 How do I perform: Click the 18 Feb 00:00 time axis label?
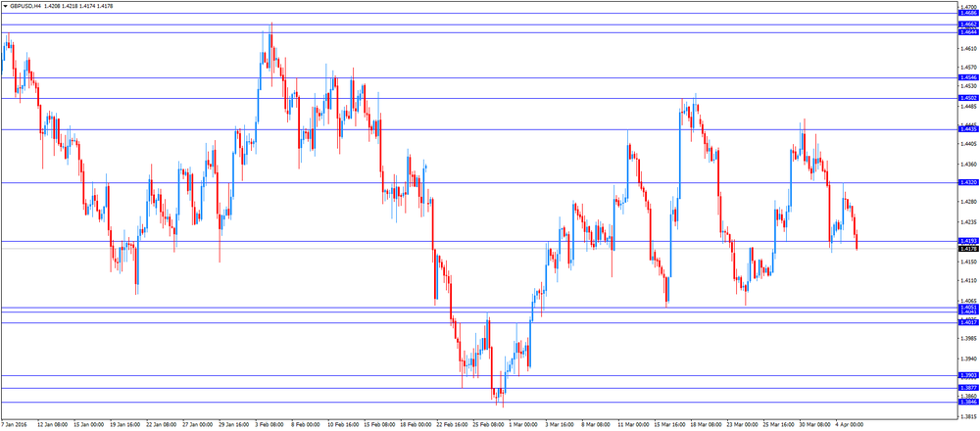tap(416, 425)
